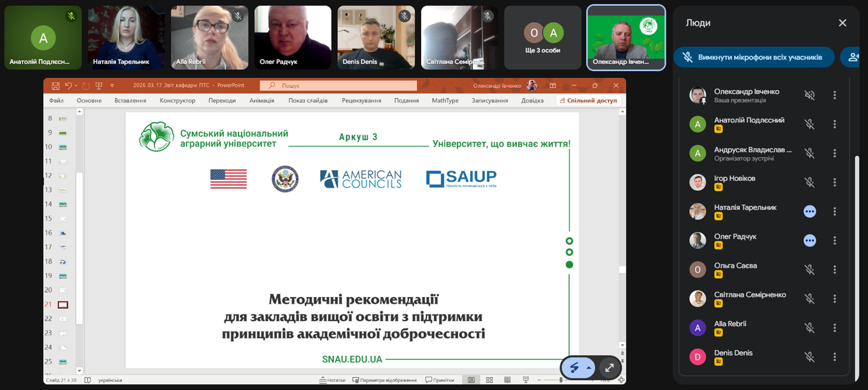
Task: Expand the Customize Quick Access Toolbar dropdown
Action: click(112, 86)
